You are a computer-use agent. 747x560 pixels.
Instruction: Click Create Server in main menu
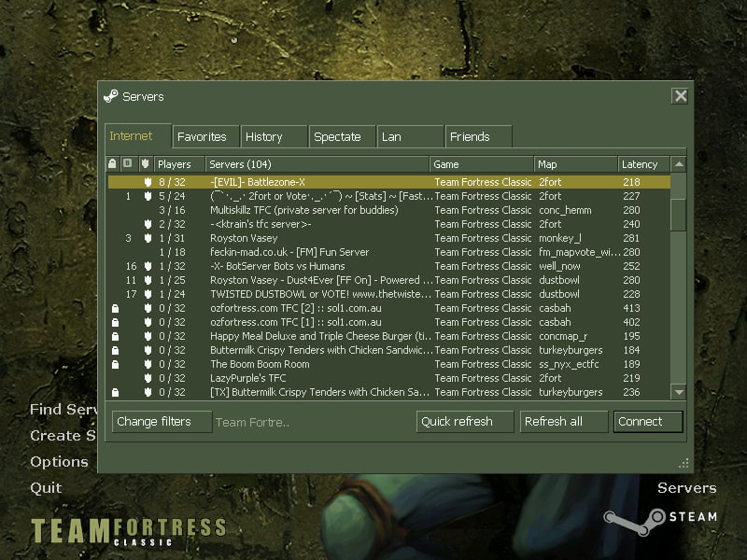pyautogui.click(x=63, y=435)
